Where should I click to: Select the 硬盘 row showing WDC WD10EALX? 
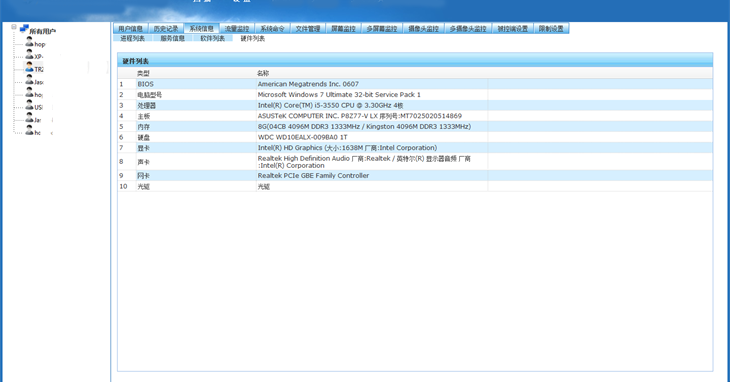(x=415, y=137)
